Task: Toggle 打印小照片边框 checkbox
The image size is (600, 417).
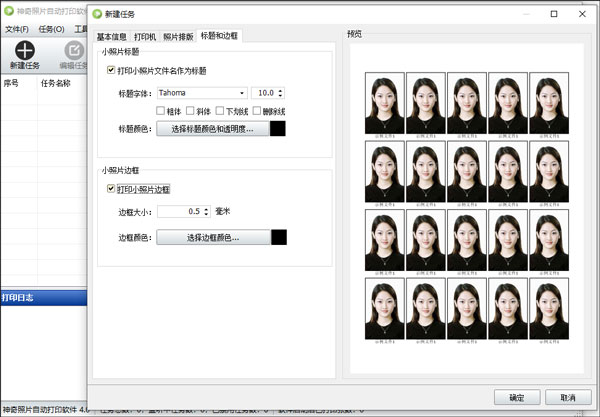Action: [x=111, y=188]
